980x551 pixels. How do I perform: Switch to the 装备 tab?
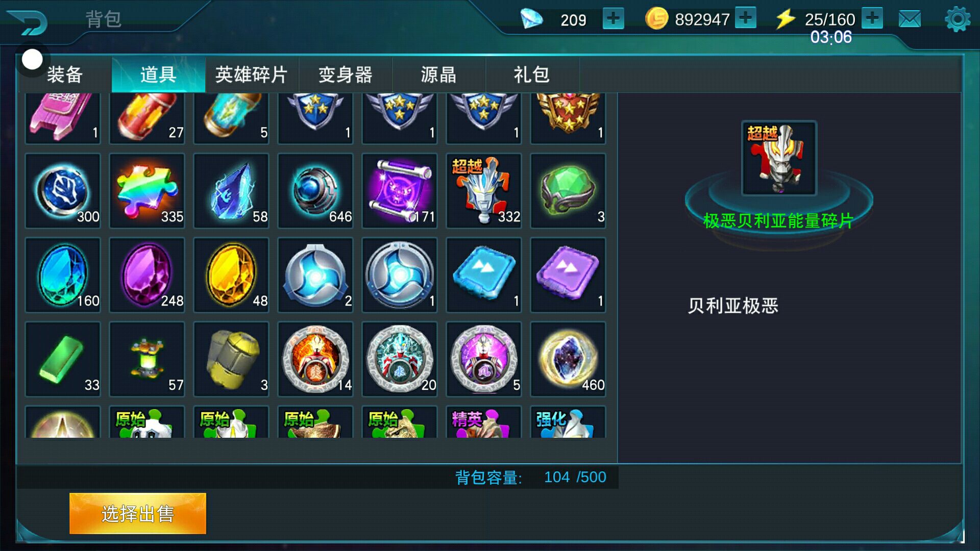click(x=65, y=74)
